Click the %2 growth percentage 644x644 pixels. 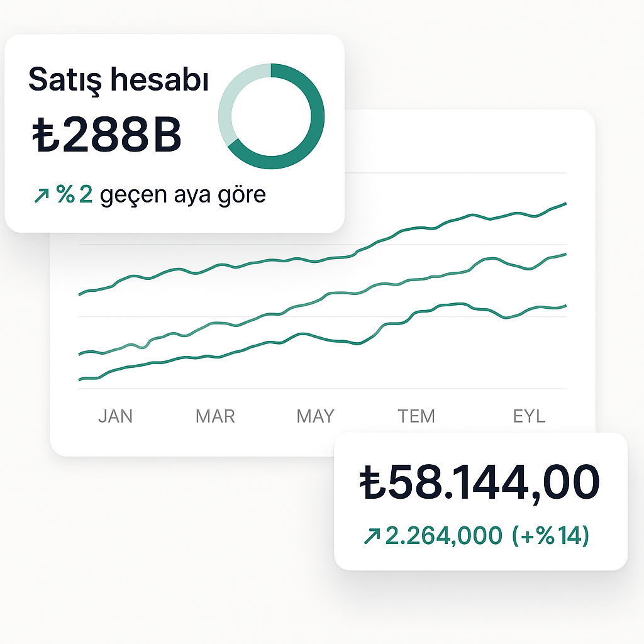(x=74, y=194)
